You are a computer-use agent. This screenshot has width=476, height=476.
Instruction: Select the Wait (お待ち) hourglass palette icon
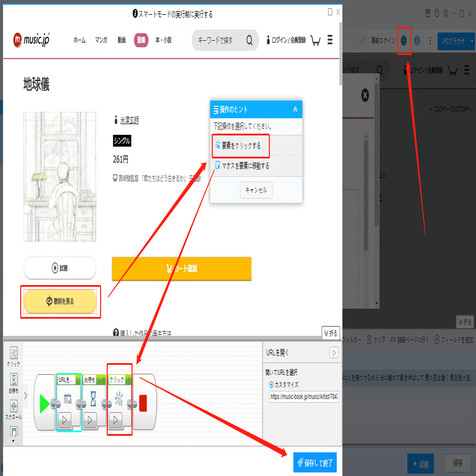[x=14, y=380]
